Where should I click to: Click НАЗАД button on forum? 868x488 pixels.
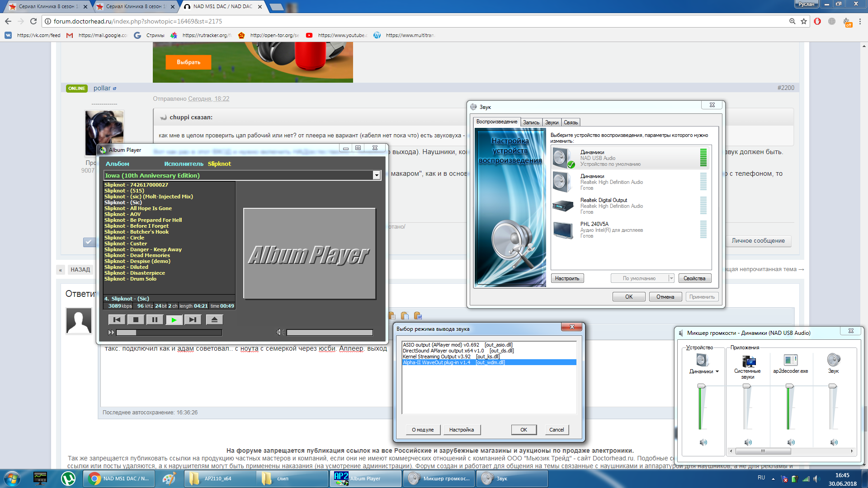80,270
